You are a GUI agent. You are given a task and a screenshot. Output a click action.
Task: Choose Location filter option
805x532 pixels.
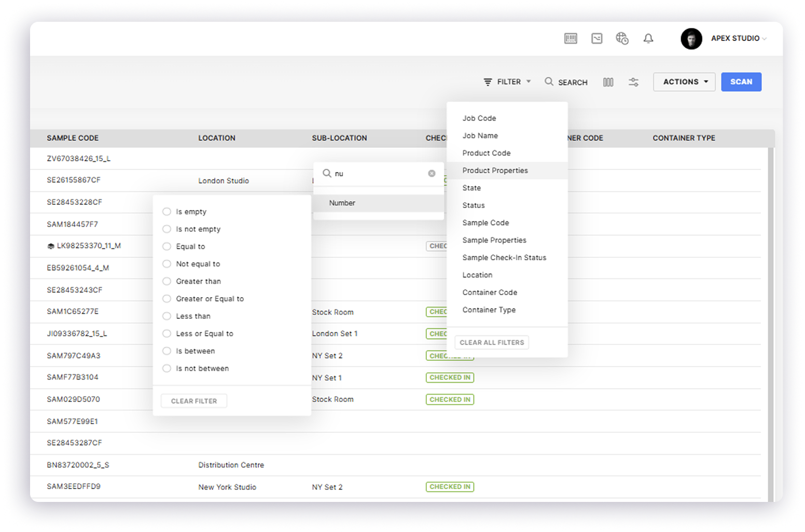click(507, 275)
